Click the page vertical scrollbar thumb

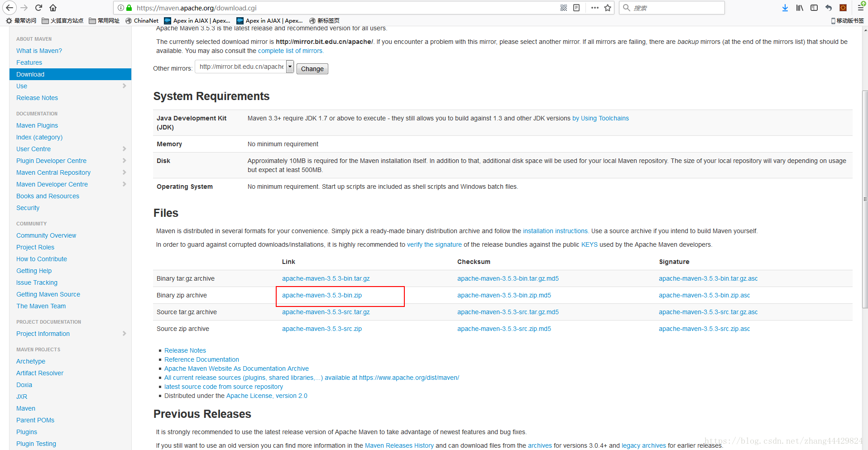pos(865,199)
